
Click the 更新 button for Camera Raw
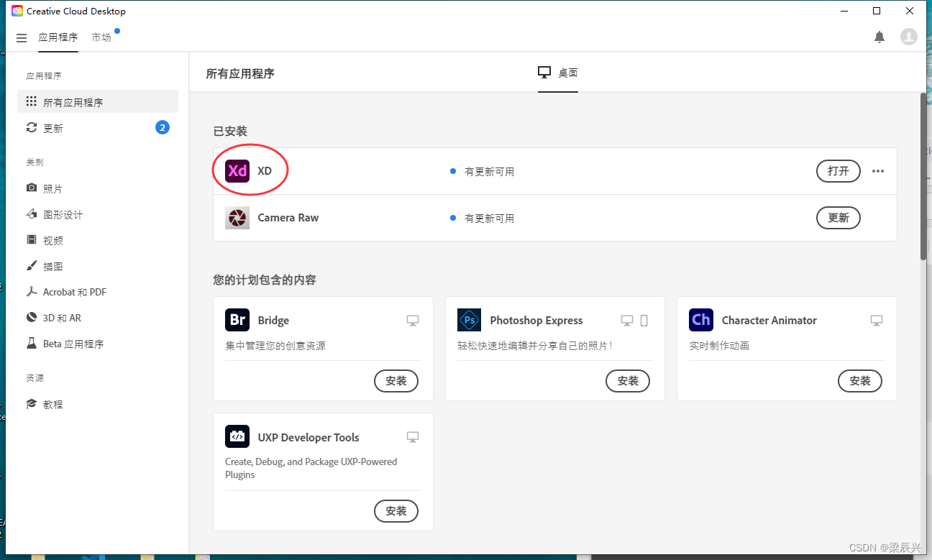coord(839,218)
